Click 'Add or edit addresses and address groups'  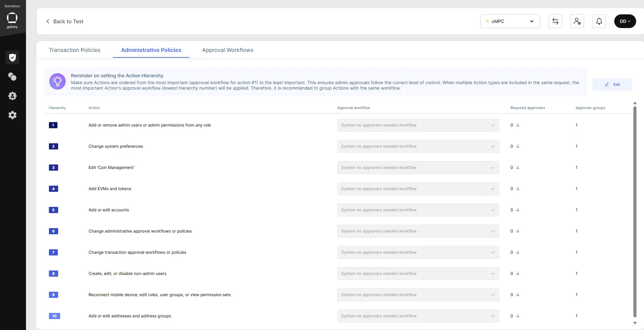(130, 316)
